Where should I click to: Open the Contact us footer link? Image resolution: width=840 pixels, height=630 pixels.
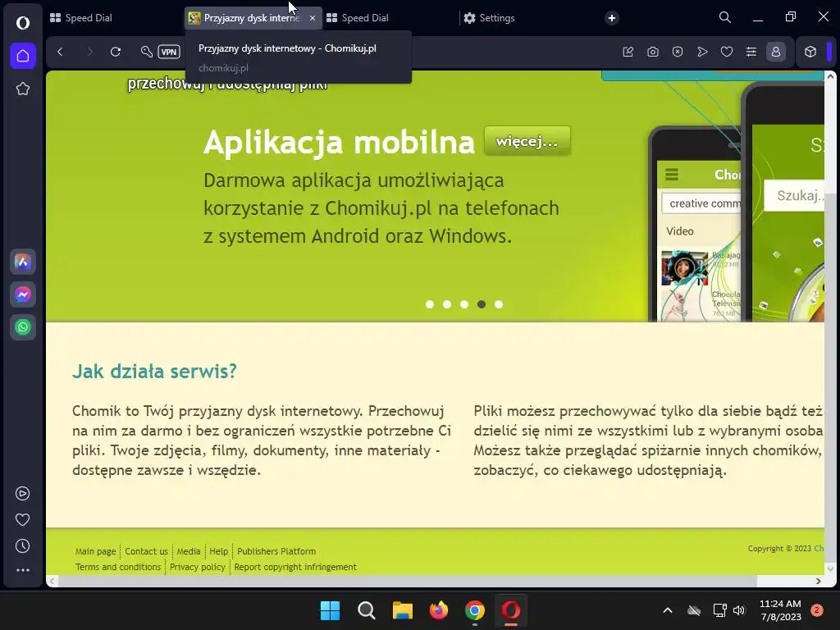pos(146,551)
